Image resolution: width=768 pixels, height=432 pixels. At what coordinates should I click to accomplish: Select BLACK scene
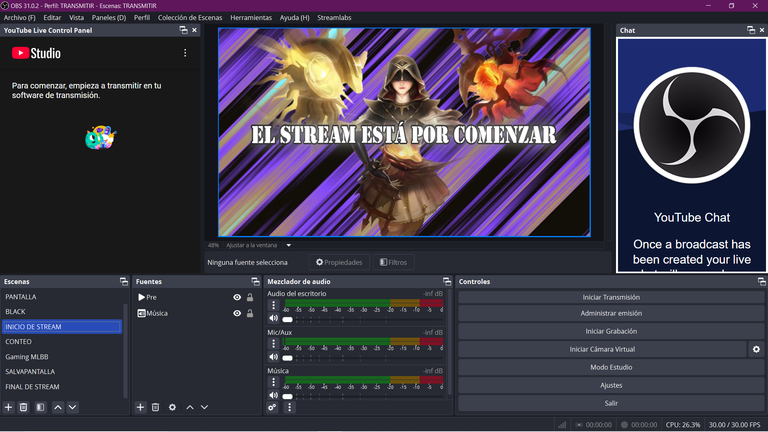[62, 312]
